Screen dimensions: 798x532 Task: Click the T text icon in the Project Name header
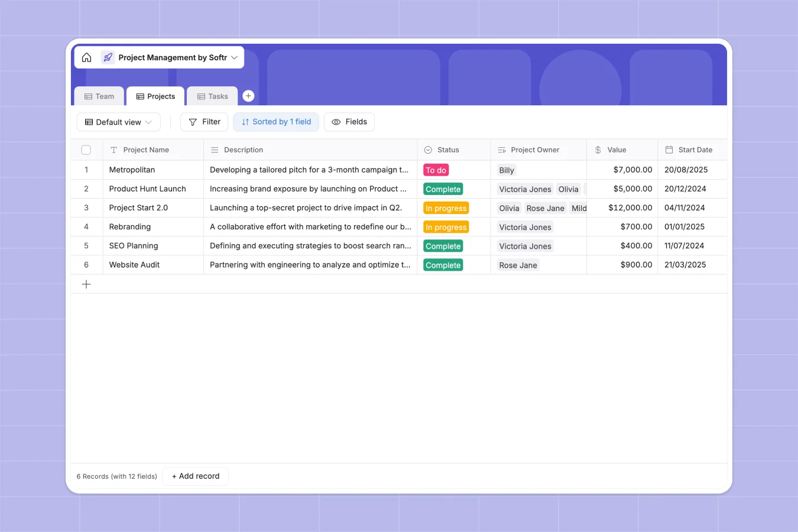pos(112,150)
